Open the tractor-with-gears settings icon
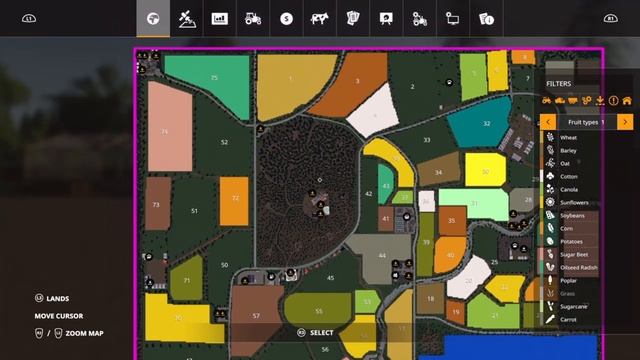Viewport: 640px width, 360px height. click(420, 18)
